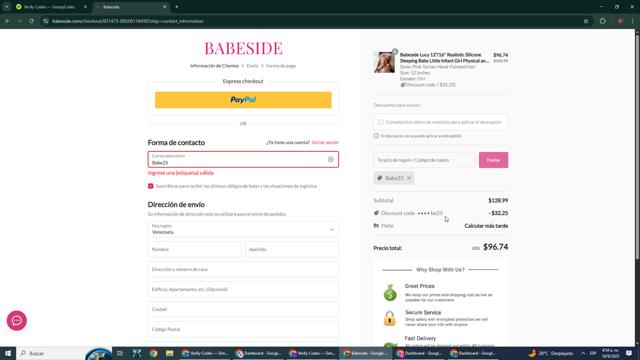The height and width of the screenshot is (360, 640).
Task: Open File Explorer from the taskbar
Action: pyautogui.click(x=169, y=353)
